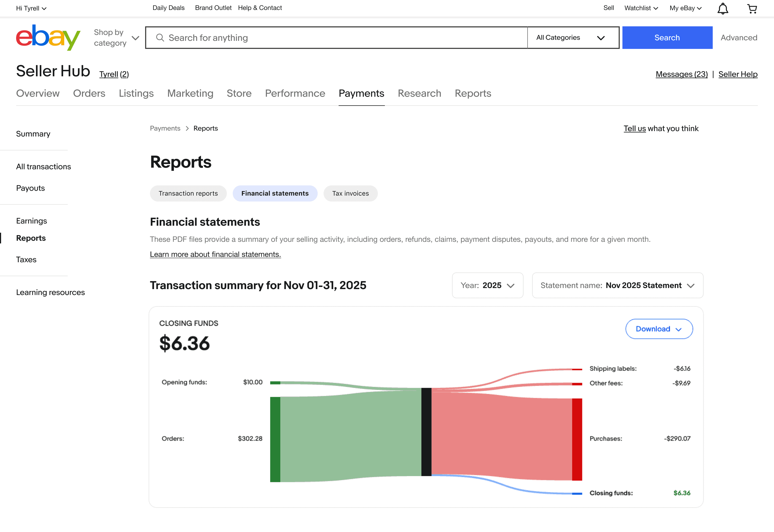Click the magnifier icon in search box
The height and width of the screenshot is (532, 774).
click(160, 38)
